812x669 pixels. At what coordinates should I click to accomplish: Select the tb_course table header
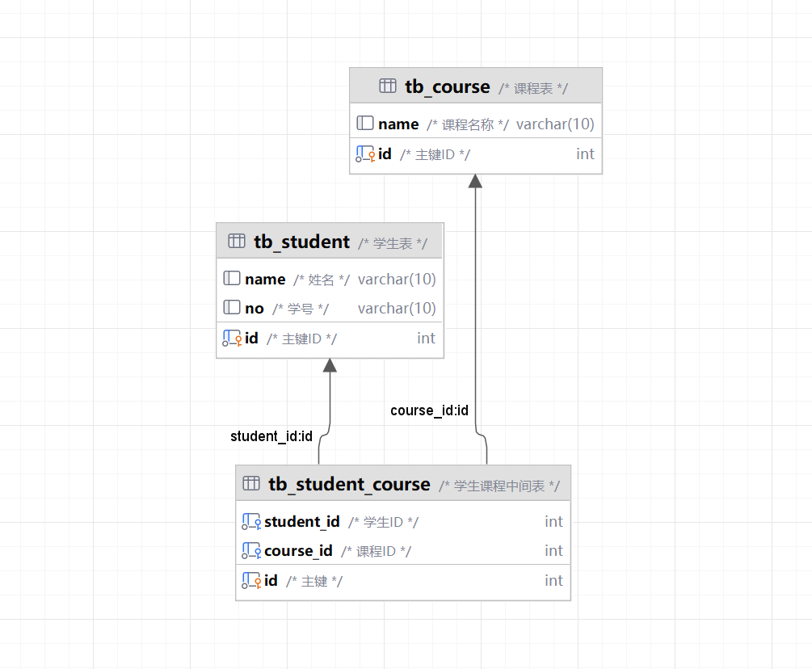point(476,86)
